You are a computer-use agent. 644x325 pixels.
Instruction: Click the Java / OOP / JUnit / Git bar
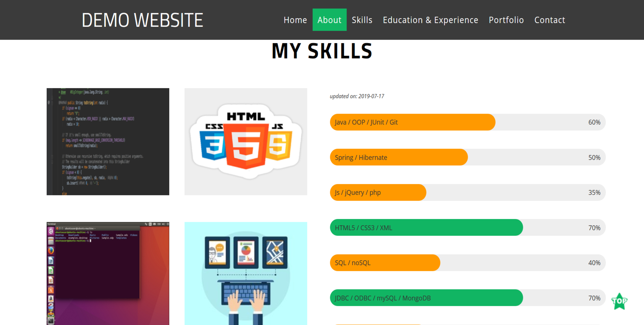pos(467,122)
